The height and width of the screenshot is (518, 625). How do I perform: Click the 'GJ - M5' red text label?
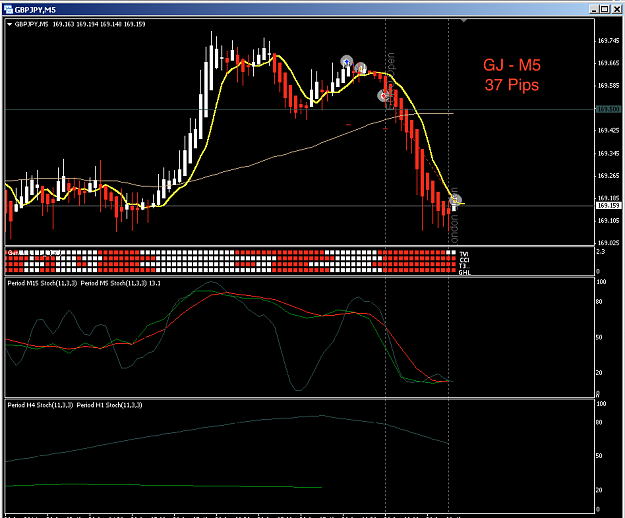point(512,65)
